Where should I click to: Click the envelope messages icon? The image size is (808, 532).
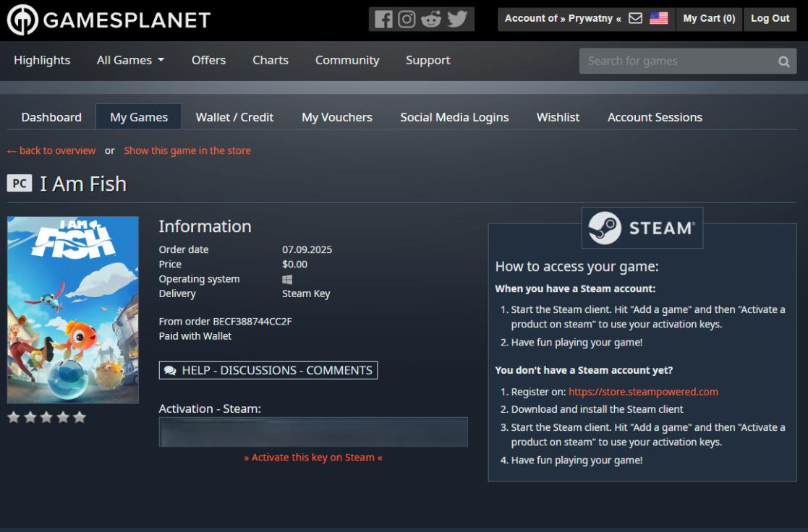pyautogui.click(x=635, y=19)
